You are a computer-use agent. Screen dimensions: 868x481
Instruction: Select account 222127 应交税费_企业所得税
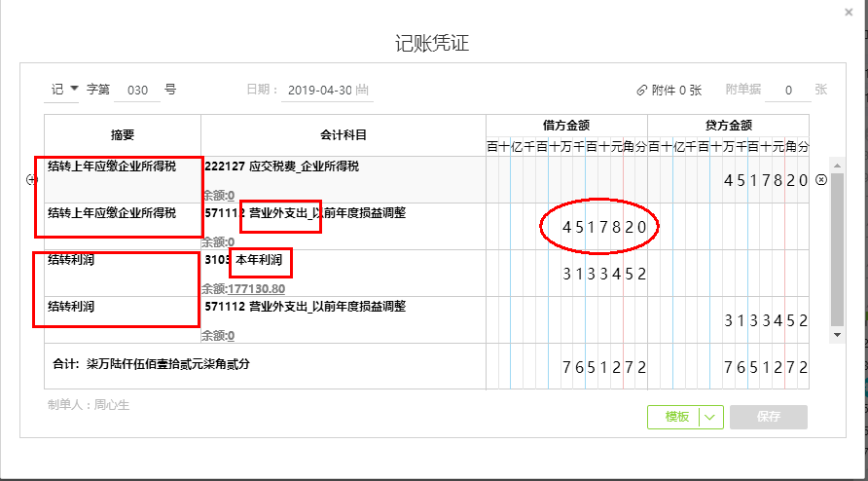click(x=282, y=166)
